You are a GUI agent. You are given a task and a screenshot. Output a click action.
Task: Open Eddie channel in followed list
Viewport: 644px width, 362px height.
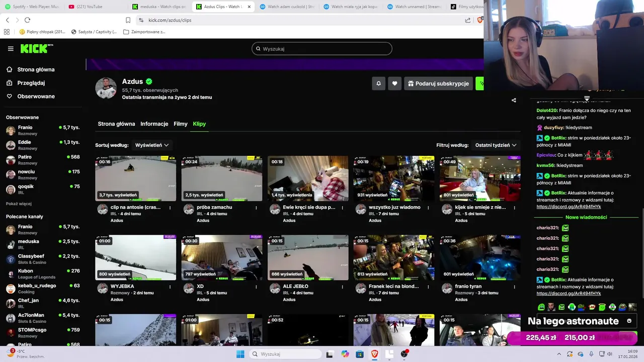pyautogui.click(x=42, y=145)
